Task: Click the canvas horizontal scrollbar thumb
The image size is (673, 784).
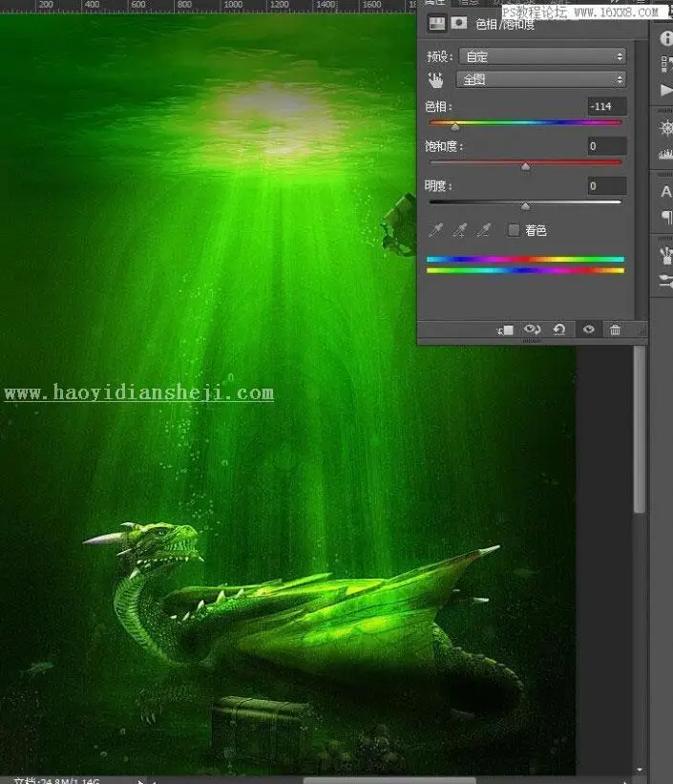Action: [x=389, y=780]
